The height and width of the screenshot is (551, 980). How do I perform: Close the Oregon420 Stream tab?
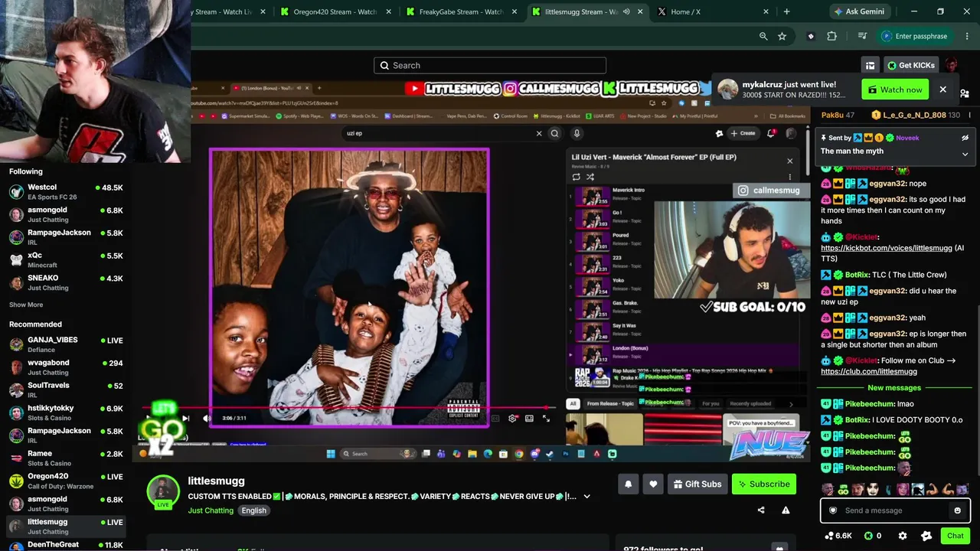[x=389, y=11]
